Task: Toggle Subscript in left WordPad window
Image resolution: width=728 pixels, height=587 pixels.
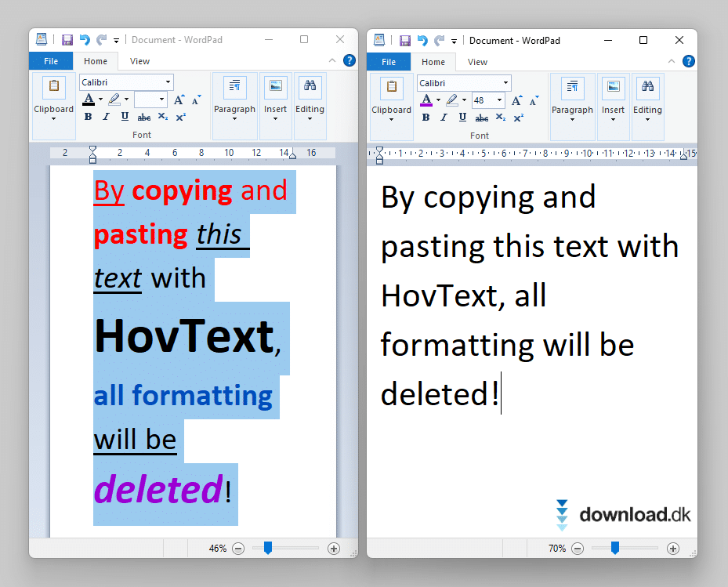Action: click(x=162, y=117)
